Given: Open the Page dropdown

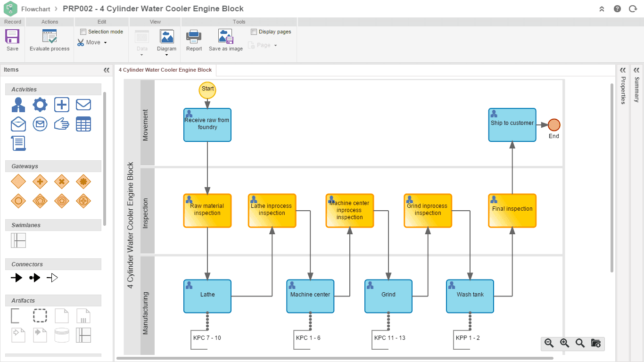Looking at the screenshot, I should 262,45.
